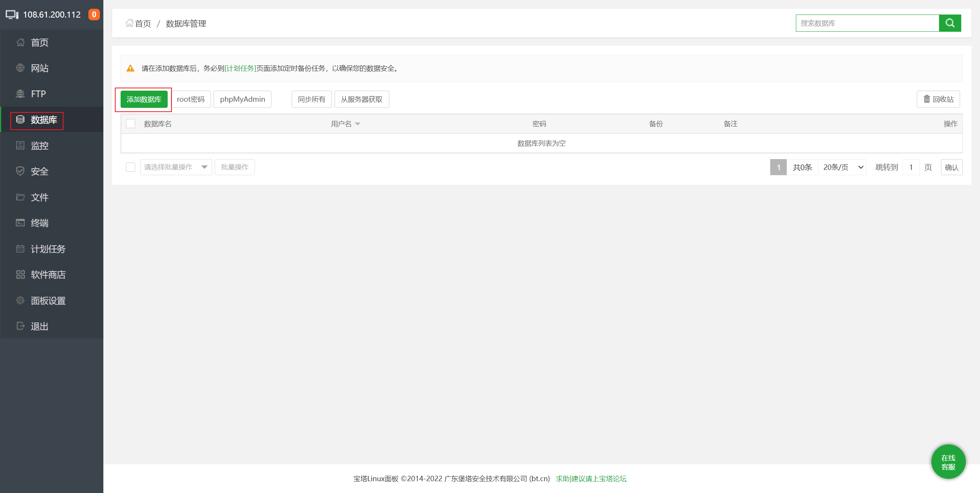The width and height of the screenshot is (980, 493).
Task: Open the 在线客服 floating chat button
Action: coord(948,462)
